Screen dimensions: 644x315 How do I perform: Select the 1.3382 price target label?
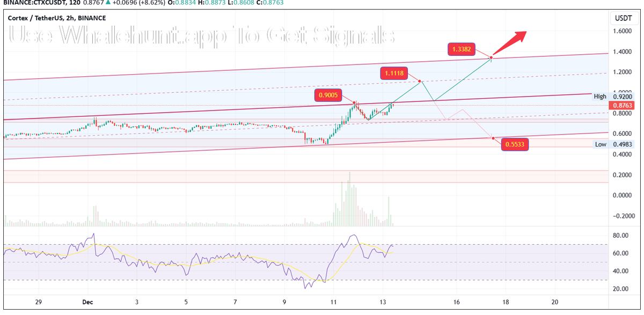tap(462, 49)
